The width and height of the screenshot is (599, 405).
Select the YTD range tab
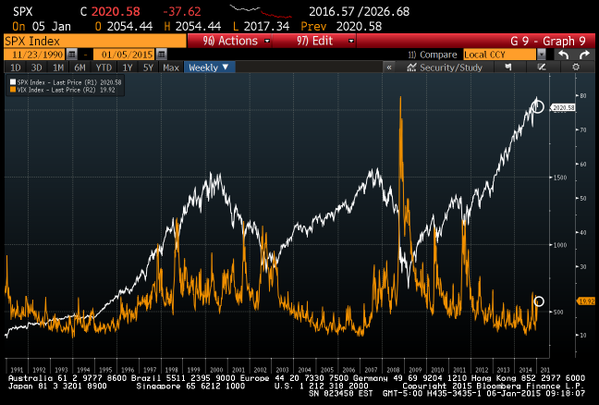[x=104, y=68]
